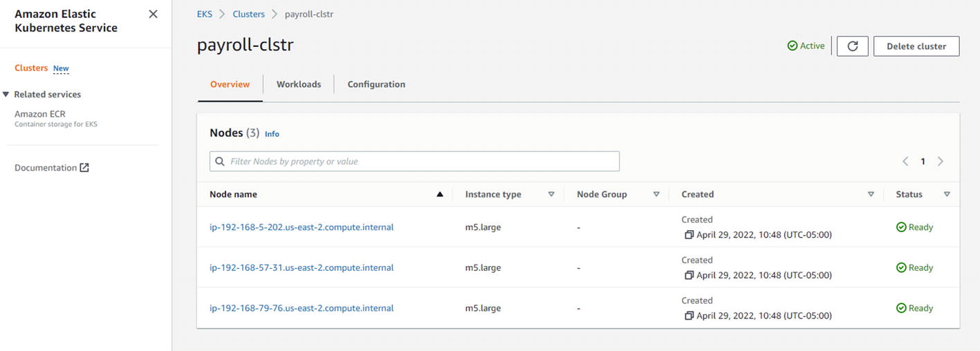The height and width of the screenshot is (351, 980).
Task: Switch to the Workloads tab
Action: [299, 84]
